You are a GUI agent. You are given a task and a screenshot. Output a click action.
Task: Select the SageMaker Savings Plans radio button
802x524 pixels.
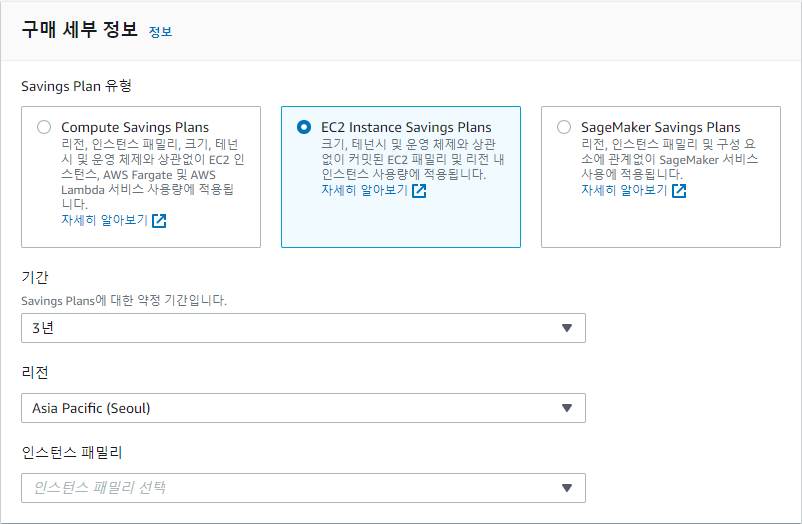pyautogui.click(x=564, y=127)
